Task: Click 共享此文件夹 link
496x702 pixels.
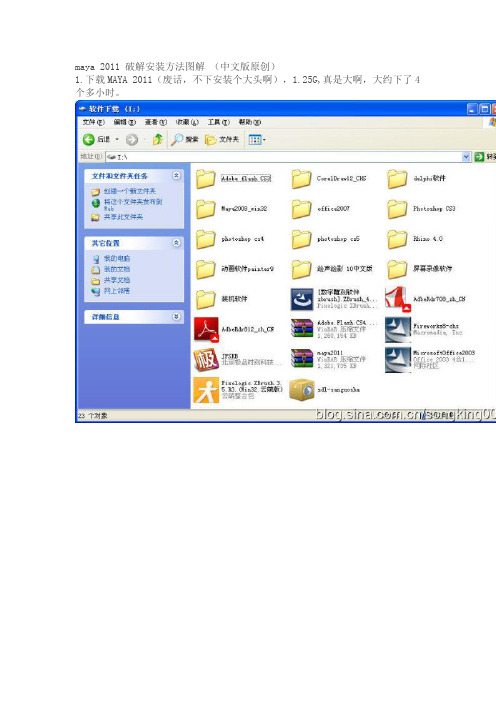Action: tap(124, 217)
